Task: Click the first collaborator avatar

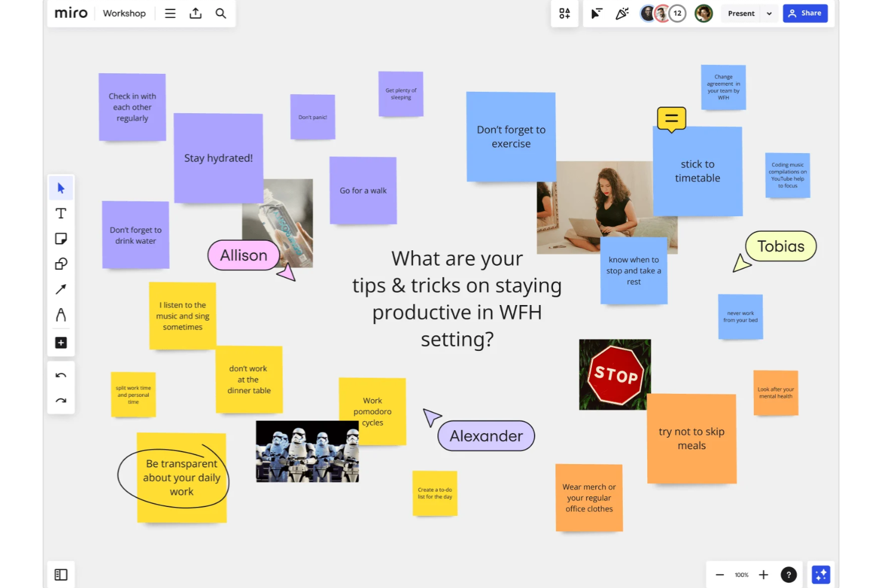Action: (x=648, y=13)
